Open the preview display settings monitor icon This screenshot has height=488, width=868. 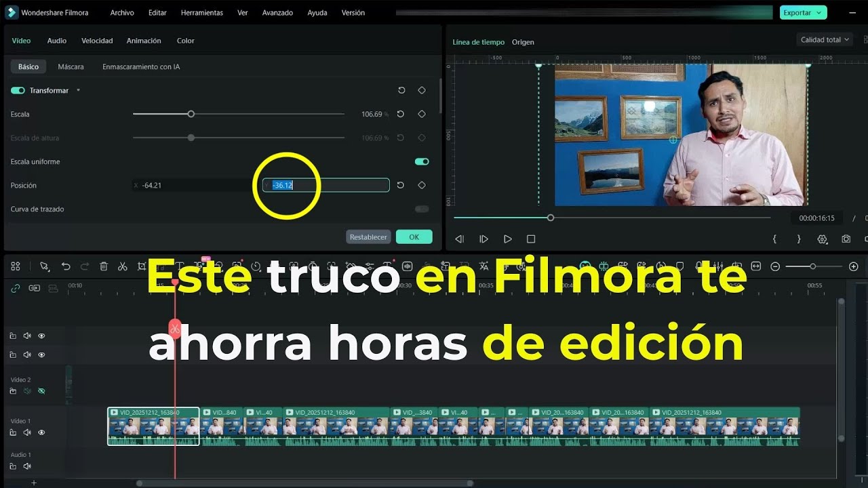(823, 239)
